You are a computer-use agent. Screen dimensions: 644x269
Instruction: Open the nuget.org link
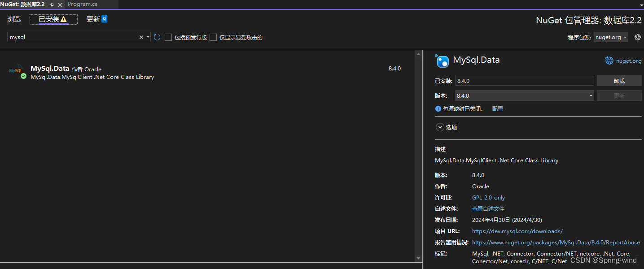point(629,61)
